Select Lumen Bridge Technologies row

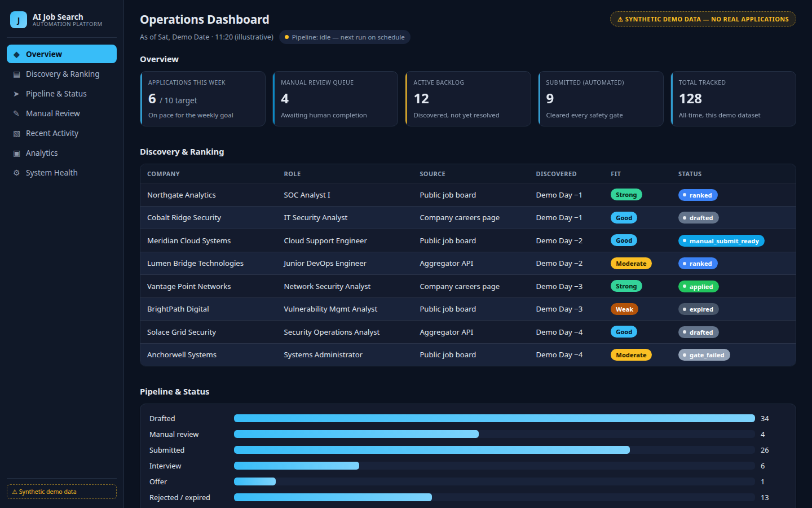click(468, 264)
